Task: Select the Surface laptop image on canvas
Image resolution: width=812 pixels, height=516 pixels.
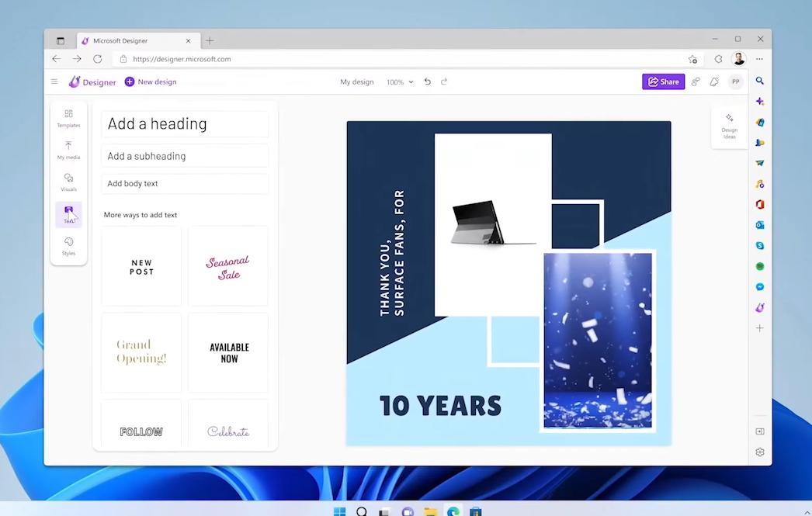Action: 493,225
